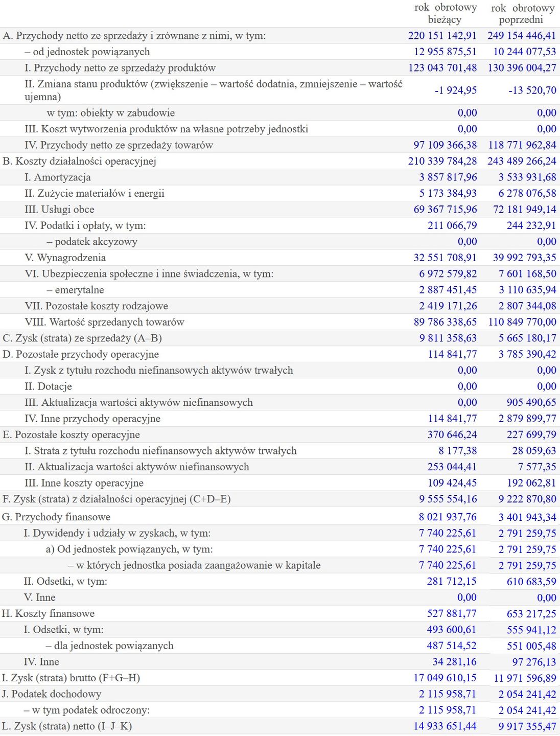Click the value 8 021 937,76

(448, 517)
